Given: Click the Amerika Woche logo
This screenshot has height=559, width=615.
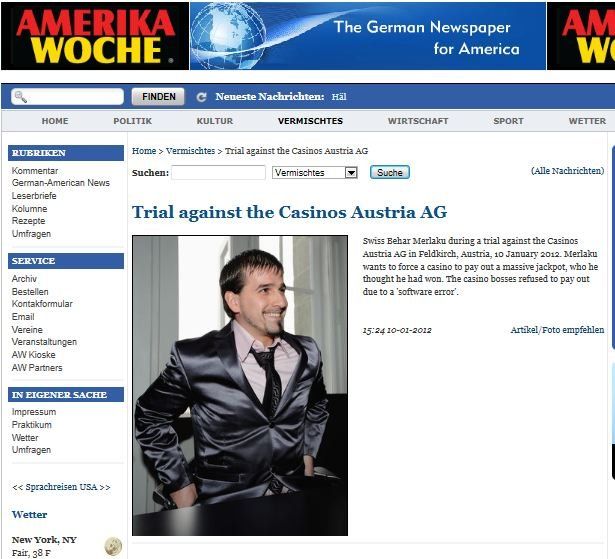Looking at the screenshot, I should pos(95,36).
